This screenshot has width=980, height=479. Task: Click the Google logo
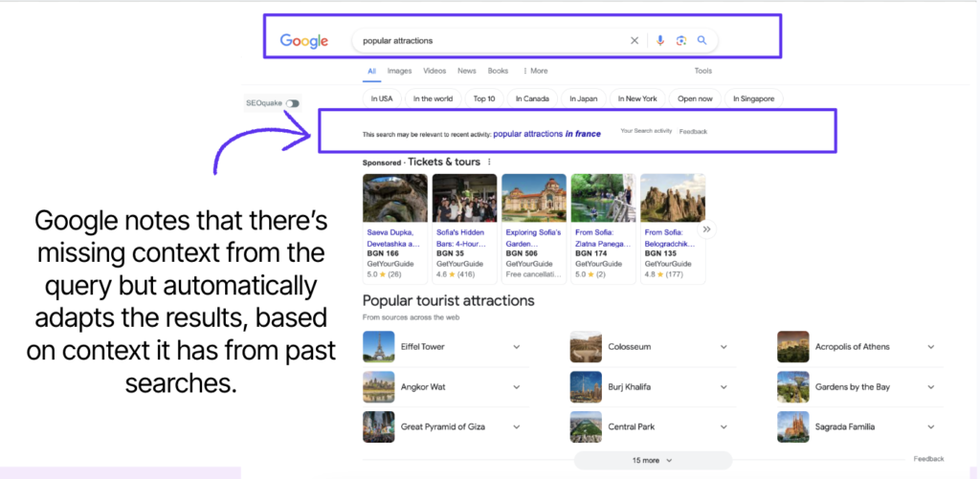click(x=303, y=41)
